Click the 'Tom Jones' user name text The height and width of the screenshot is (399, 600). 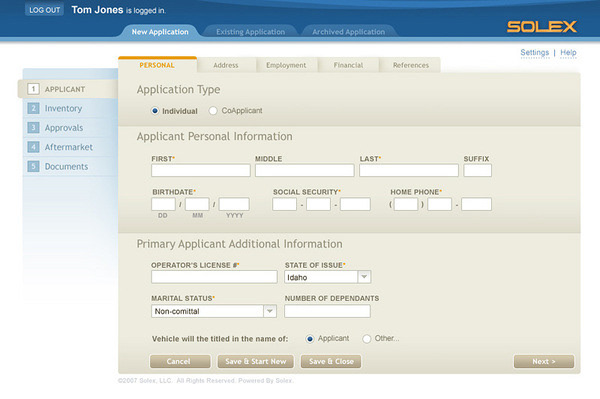pos(97,10)
